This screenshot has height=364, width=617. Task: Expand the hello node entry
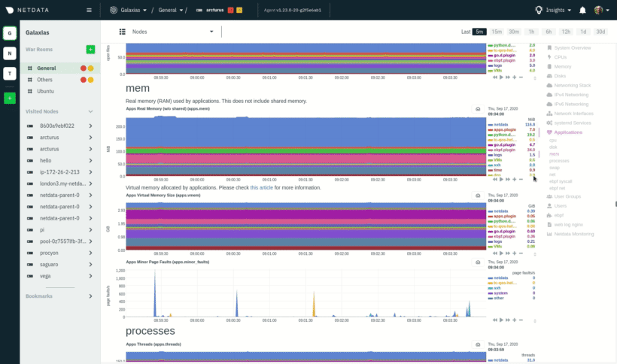point(90,160)
